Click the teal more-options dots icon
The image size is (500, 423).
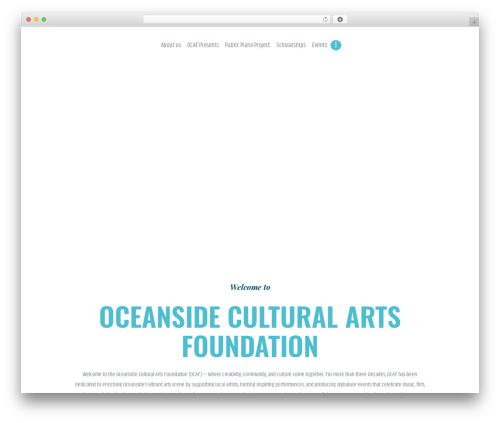336,45
